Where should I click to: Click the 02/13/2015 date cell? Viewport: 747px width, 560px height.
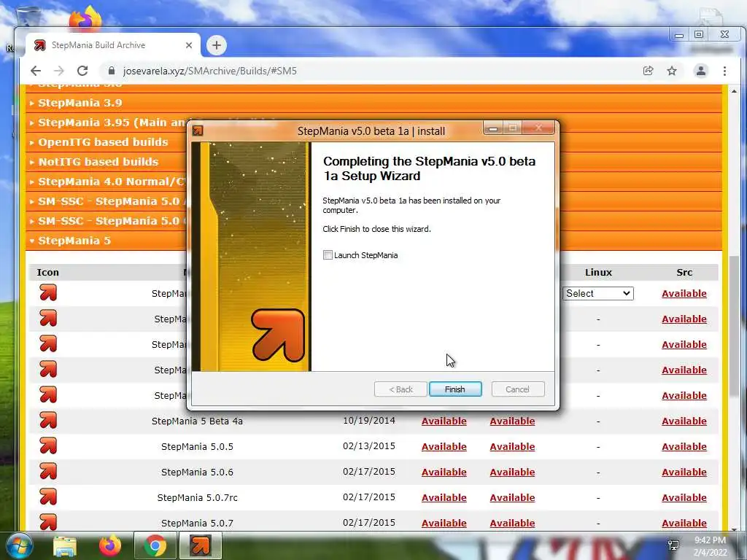coord(369,446)
